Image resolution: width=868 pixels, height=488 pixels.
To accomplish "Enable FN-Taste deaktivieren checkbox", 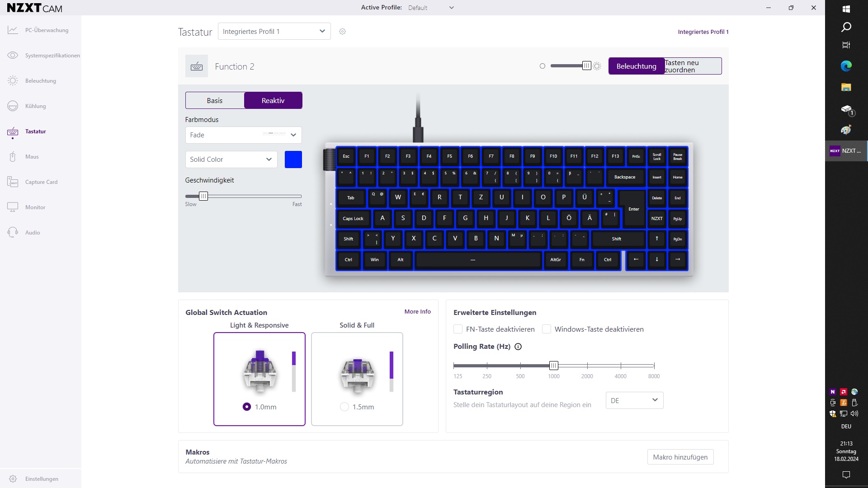I will pyautogui.click(x=458, y=329).
